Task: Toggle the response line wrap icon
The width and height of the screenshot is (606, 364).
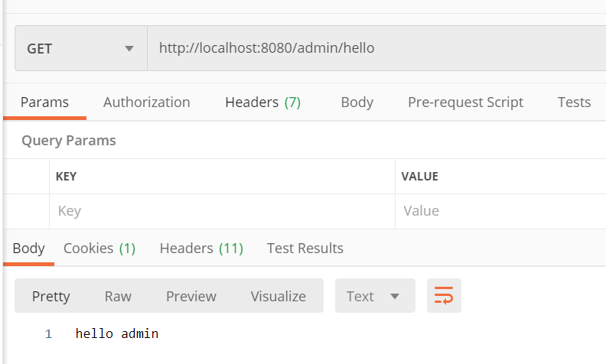Action: 444,296
